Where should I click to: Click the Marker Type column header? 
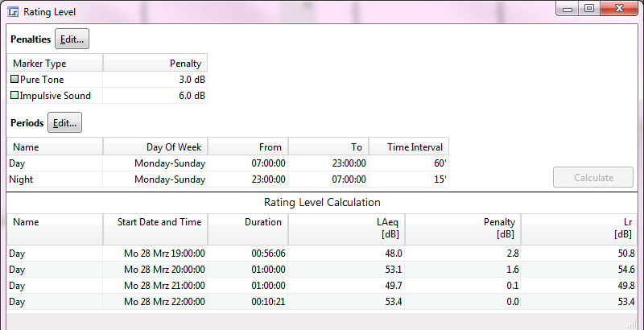click(55, 64)
